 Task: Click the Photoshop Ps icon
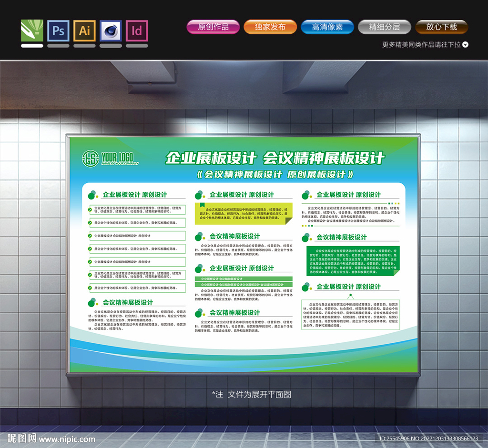[x=58, y=30]
